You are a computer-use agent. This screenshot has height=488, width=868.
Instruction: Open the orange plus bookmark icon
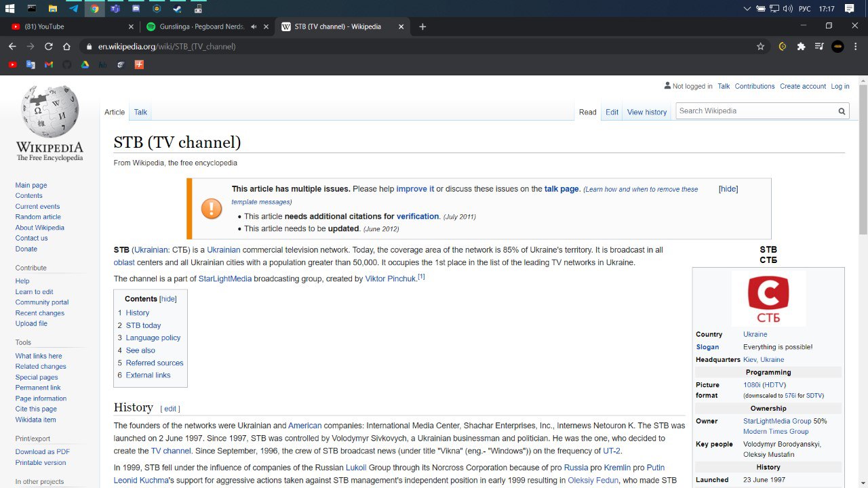tap(139, 64)
